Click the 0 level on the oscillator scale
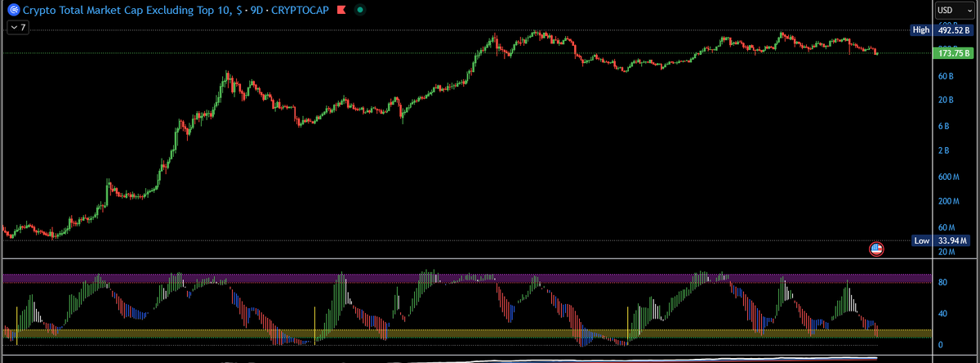This screenshot has height=363, width=980. [x=941, y=345]
